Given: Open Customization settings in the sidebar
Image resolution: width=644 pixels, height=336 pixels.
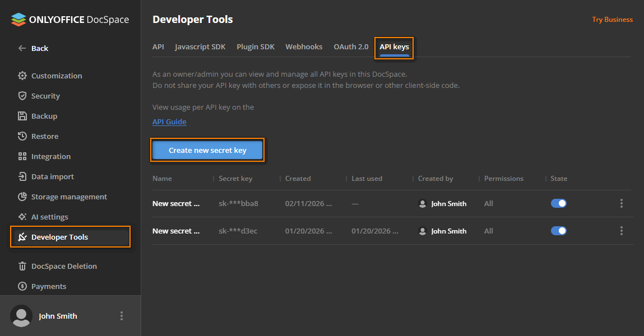Looking at the screenshot, I should (54, 76).
